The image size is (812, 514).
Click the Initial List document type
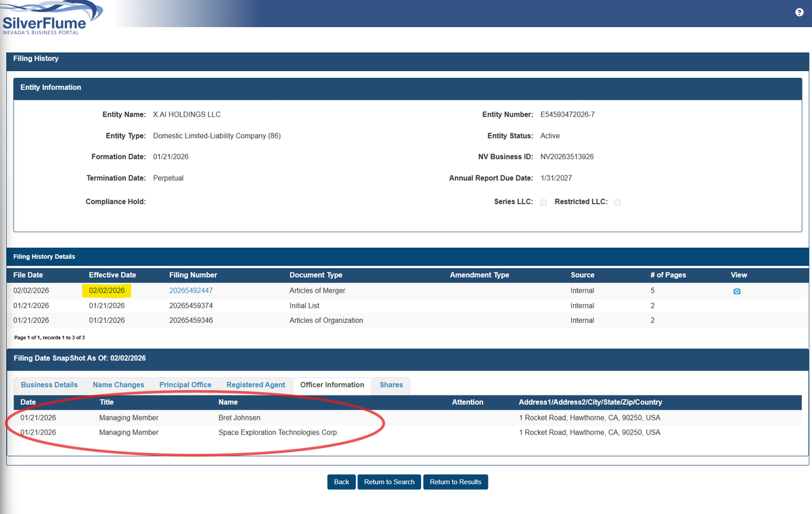[304, 305]
